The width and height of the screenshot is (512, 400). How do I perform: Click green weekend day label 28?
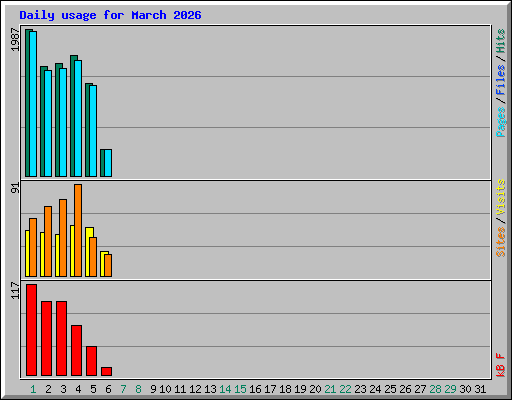(x=435, y=389)
